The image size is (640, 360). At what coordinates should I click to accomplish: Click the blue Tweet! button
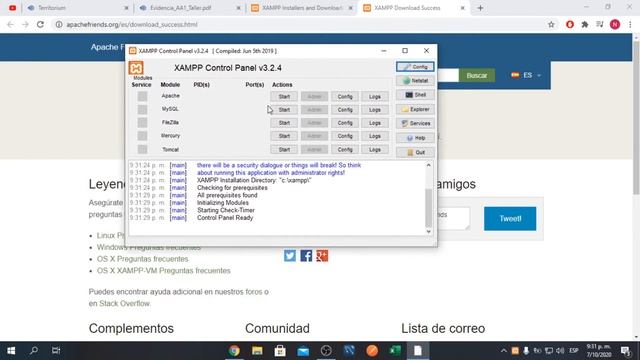(510, 219)
